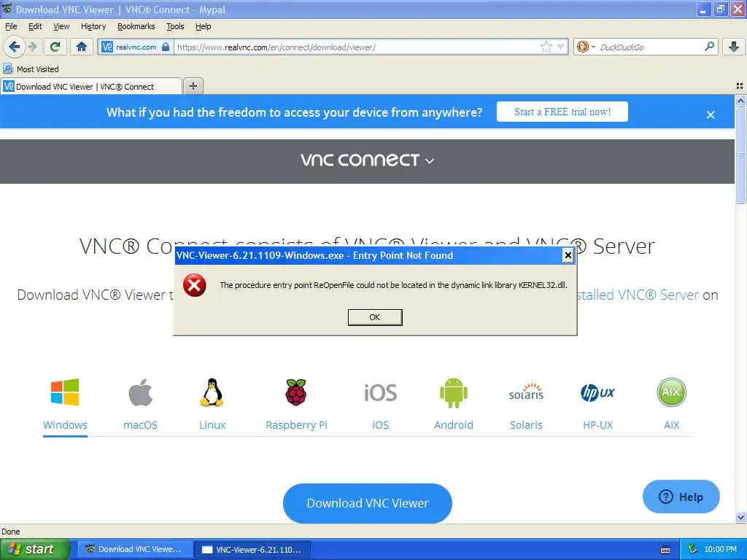
Task: Click the vertical scrollbar up arrow
Action: click(740, 101)
